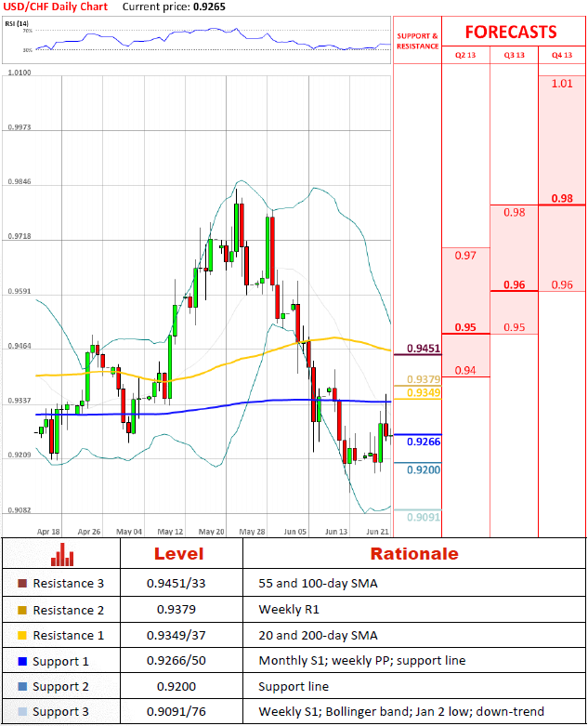Select the Resistance 3 row label
This screenshot has height=726, width=588.
(x=68, y=584)
